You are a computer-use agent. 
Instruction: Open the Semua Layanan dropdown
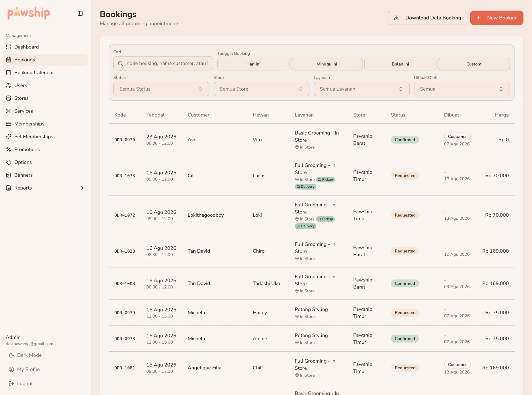click(x=362, y=89)
